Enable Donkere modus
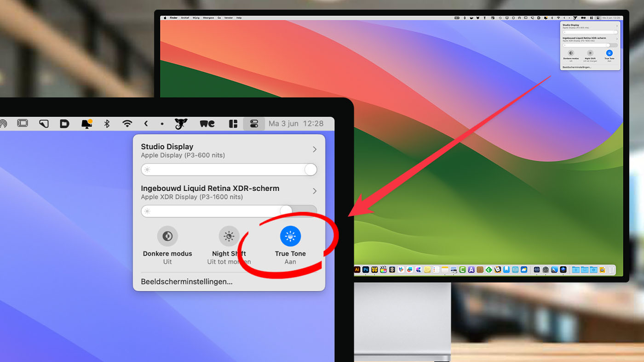This screenshot has width=644, height=362. pyautogui.click(x=167, y=236)
